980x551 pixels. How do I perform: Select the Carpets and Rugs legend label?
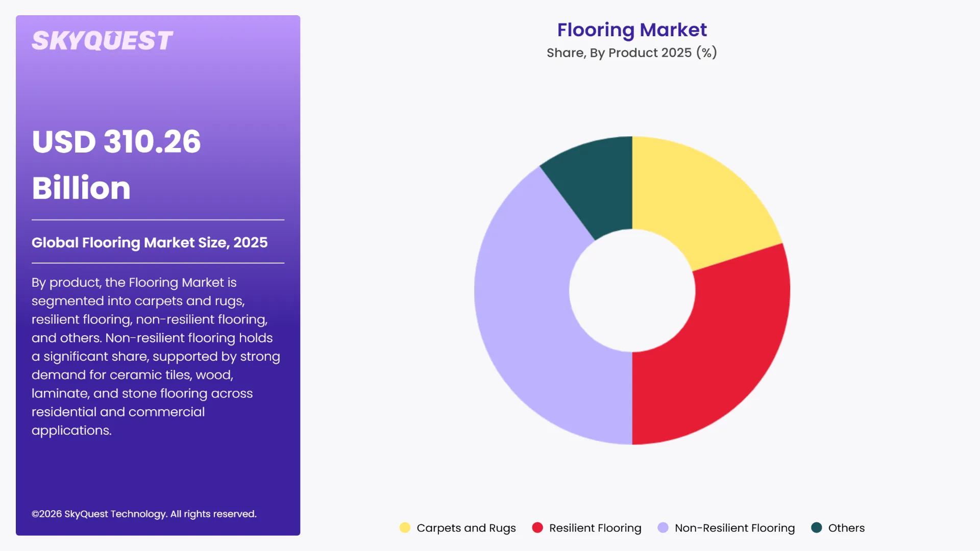466,528
